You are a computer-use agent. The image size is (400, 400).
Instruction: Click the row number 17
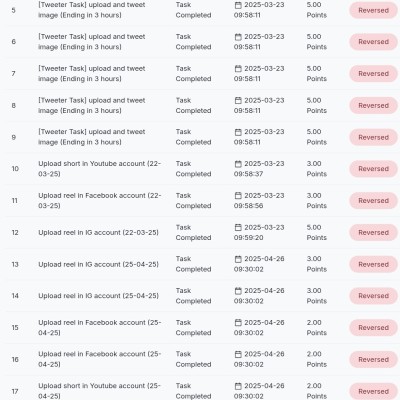[15, 391]
